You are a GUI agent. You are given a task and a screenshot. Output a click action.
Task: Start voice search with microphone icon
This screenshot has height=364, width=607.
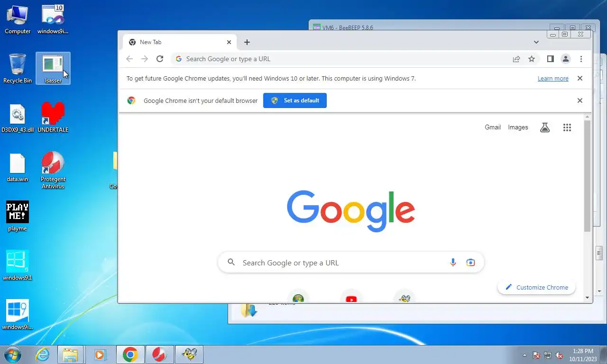tap(453, 263)
